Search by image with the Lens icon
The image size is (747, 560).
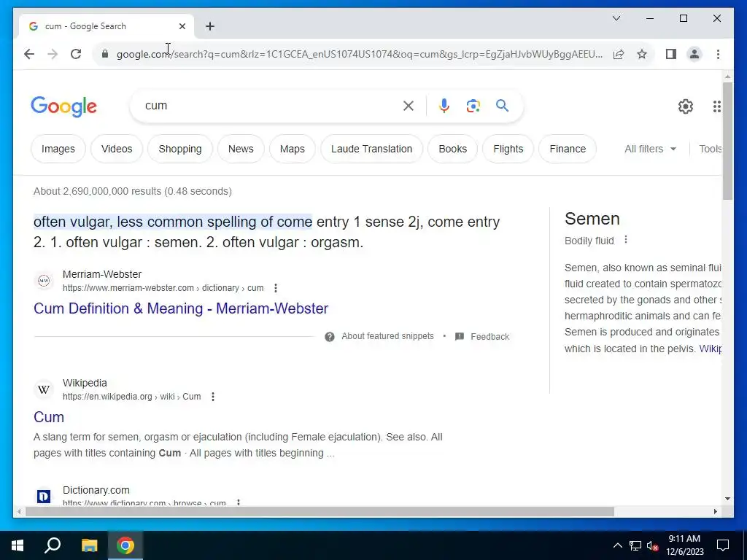pos(473,106)
